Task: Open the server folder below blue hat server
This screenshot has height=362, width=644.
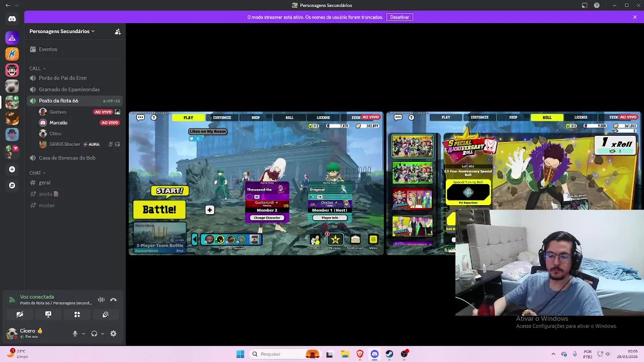Action: (12, 150)
